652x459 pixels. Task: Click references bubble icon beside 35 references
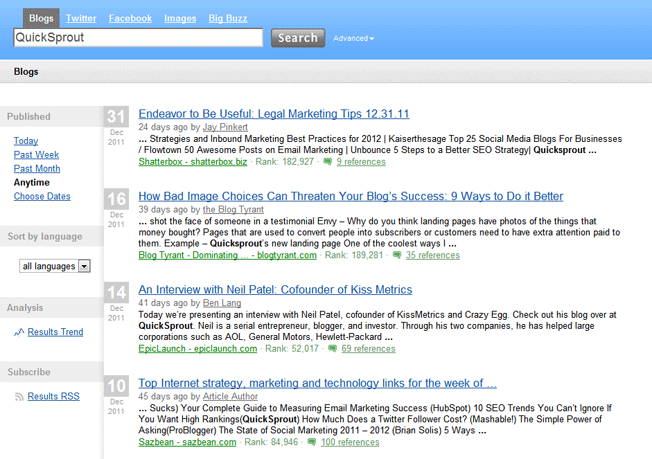(x=397, y=255)
